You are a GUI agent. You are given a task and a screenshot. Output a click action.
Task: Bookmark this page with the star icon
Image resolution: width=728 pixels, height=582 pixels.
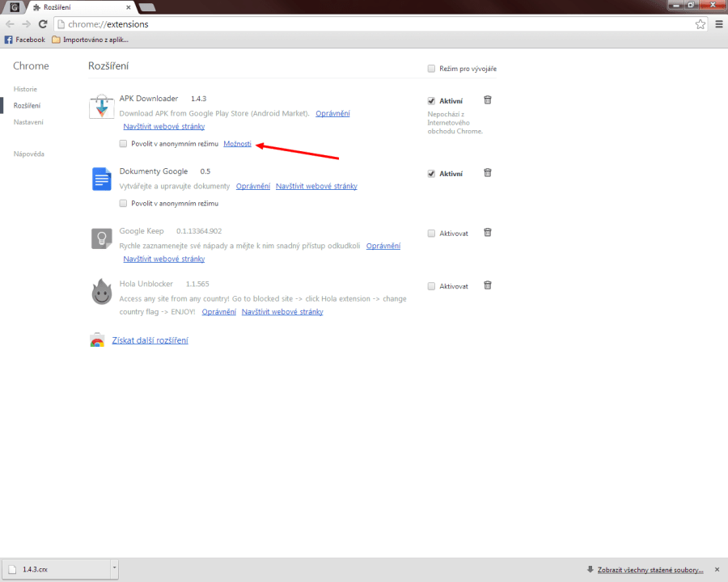click(700, 24)
